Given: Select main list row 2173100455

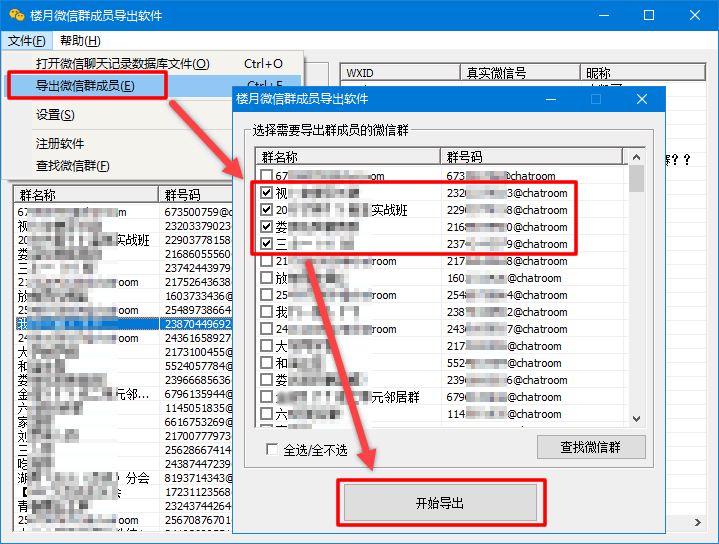Looking at the screenshot, I should (x=124, y=352).
